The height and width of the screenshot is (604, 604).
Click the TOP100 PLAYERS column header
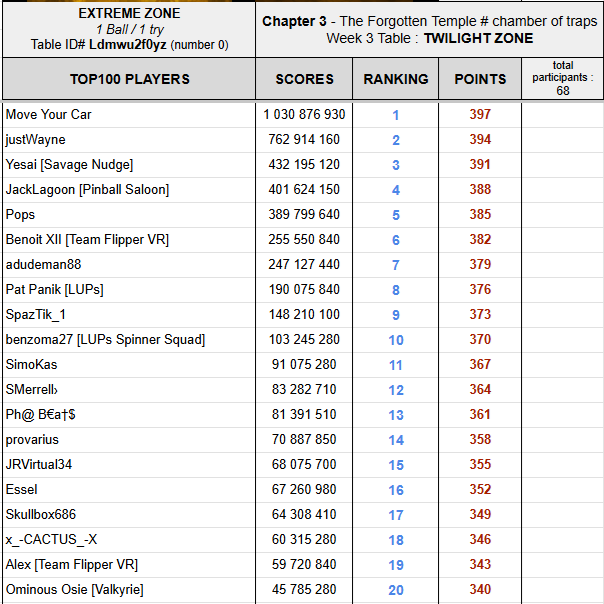tap(129, 79)
